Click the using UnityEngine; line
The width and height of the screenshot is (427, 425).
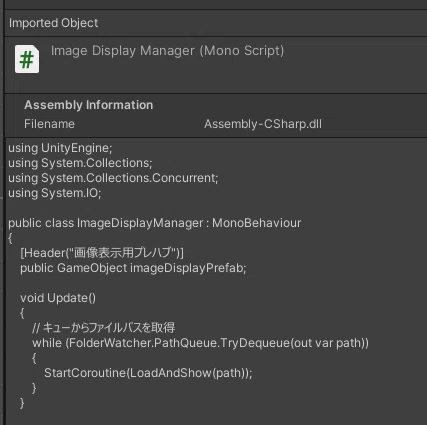(60, 148)
